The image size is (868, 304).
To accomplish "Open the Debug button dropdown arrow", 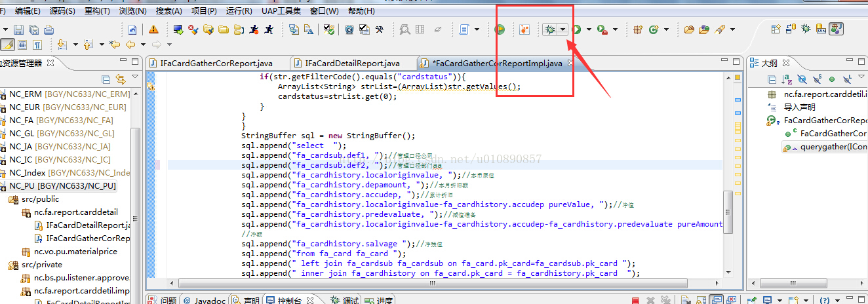I will click(x=563, y=29).
